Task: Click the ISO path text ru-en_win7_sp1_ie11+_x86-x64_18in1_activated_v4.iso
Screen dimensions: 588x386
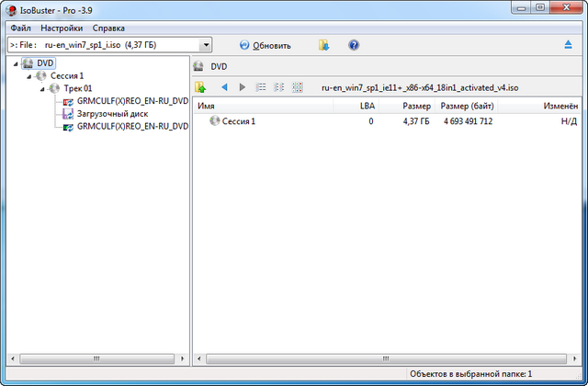Action: 420,88
